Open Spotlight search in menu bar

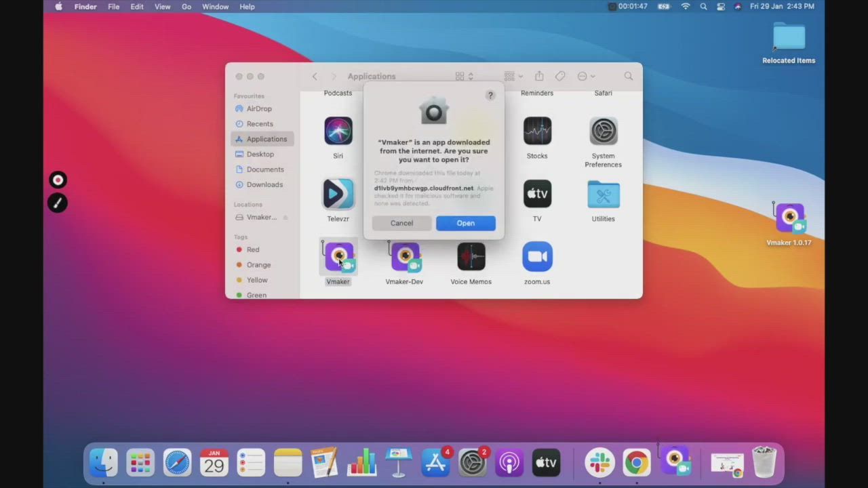703,7
